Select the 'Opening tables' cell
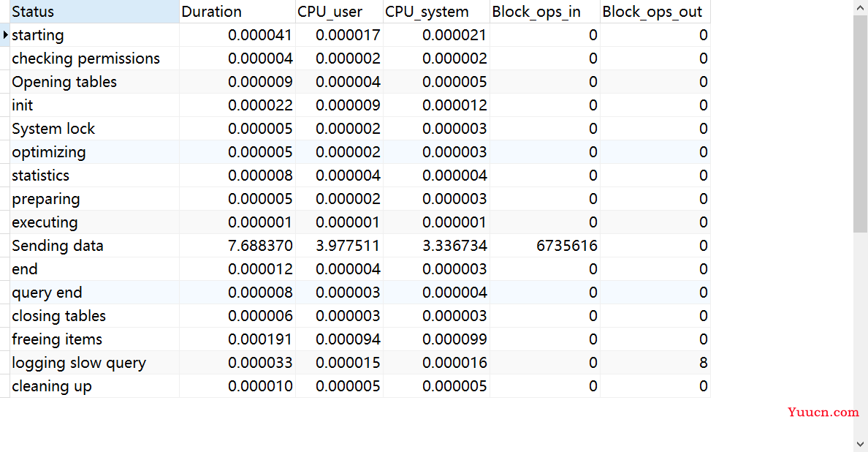 pos(95,82)
